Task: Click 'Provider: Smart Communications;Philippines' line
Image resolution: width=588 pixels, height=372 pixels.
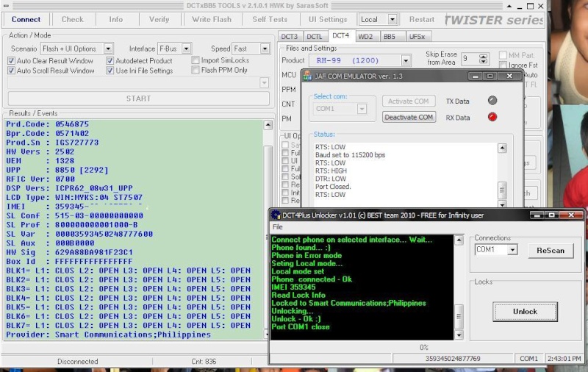Action: 108,335
